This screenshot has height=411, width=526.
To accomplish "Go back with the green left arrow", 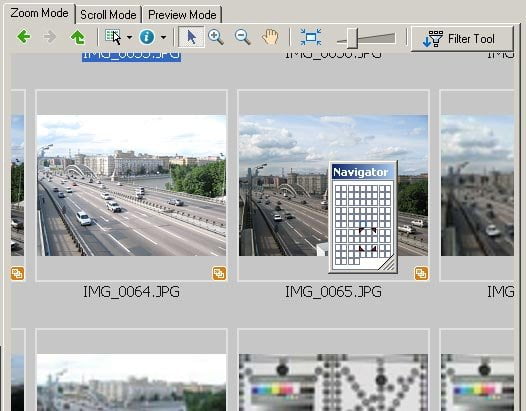I will [24, 37].
